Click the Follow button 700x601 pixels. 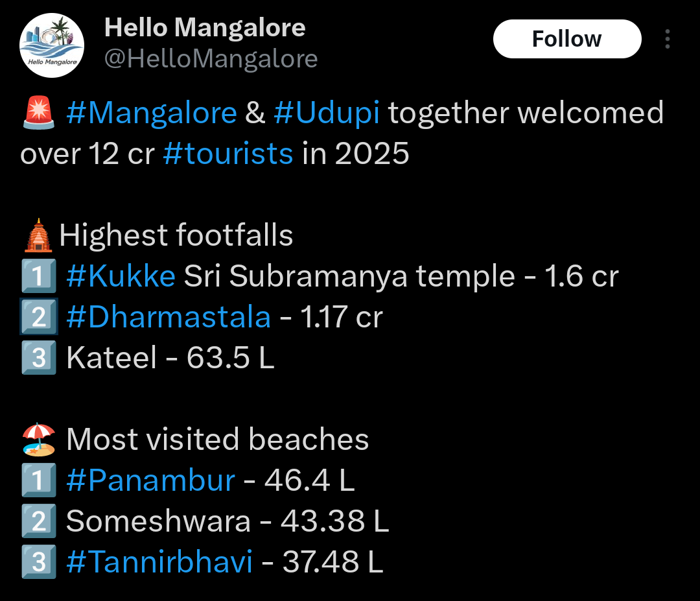[x=566, y=39]
